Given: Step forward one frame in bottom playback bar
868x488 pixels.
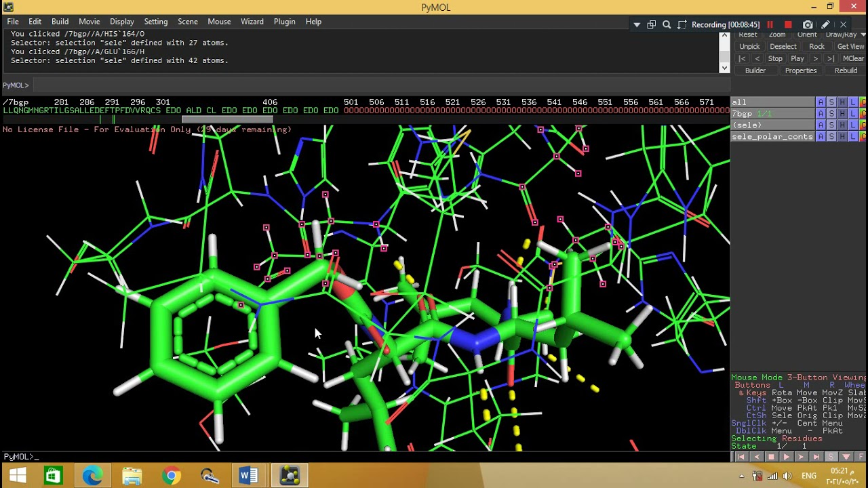Looking at the screenshot, I should click(x=801, y=457).
